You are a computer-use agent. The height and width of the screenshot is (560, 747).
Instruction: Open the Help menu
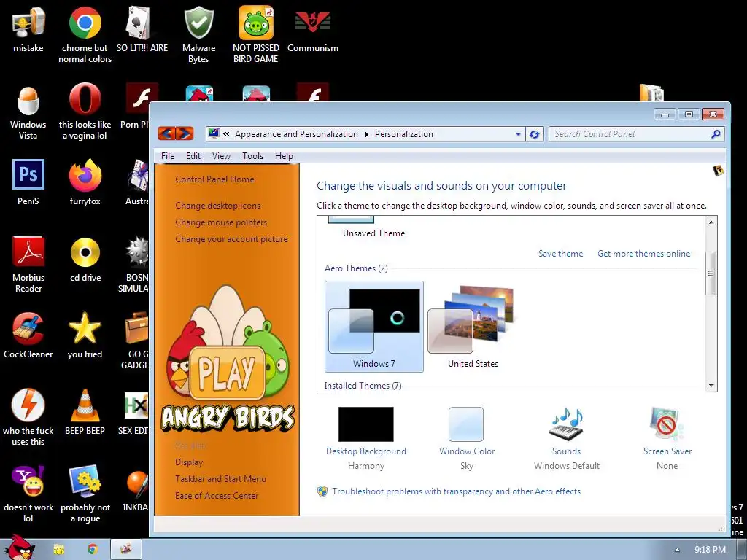[x=284, y=156]
